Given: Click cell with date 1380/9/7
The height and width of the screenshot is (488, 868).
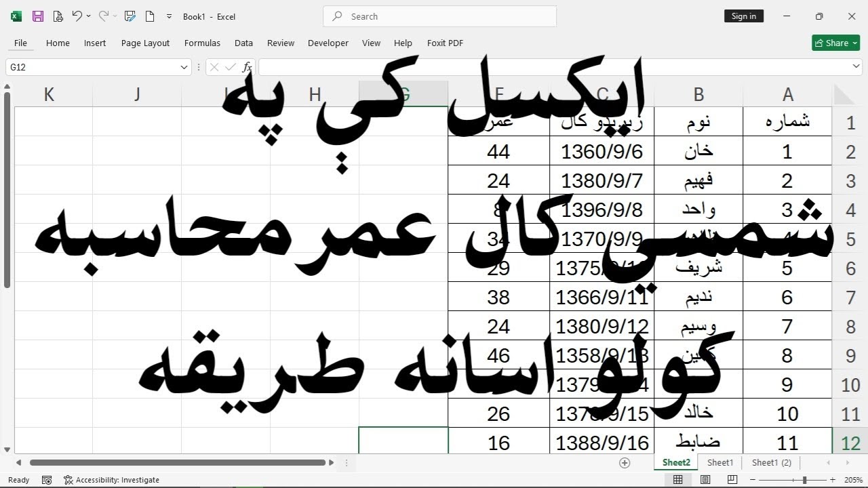Looking at the screenshot, I should 601,180.
